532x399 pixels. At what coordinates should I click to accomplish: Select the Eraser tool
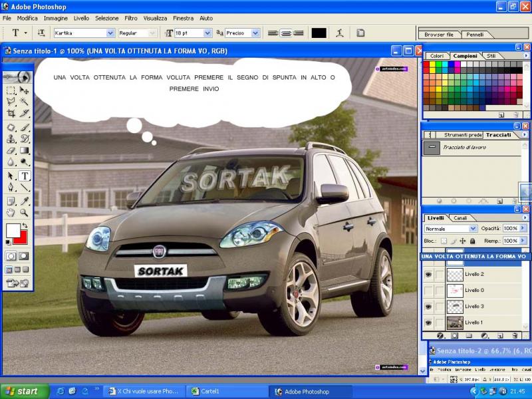11,150
